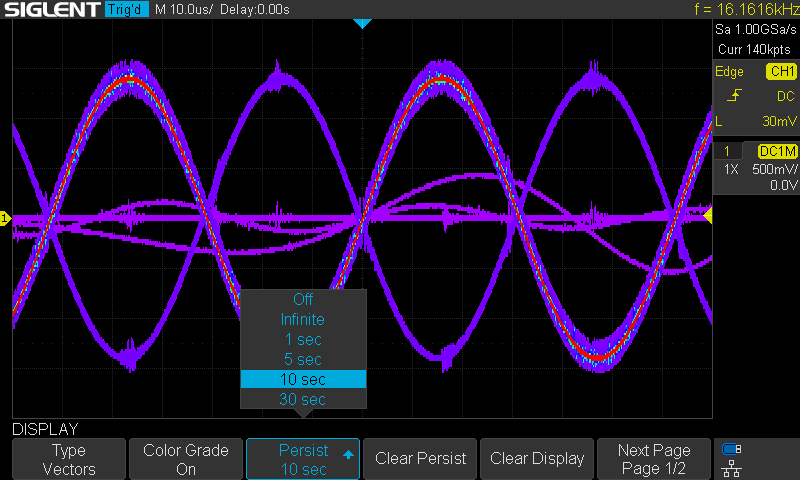Click the up arrow on Persist softkey

point(348,454)
